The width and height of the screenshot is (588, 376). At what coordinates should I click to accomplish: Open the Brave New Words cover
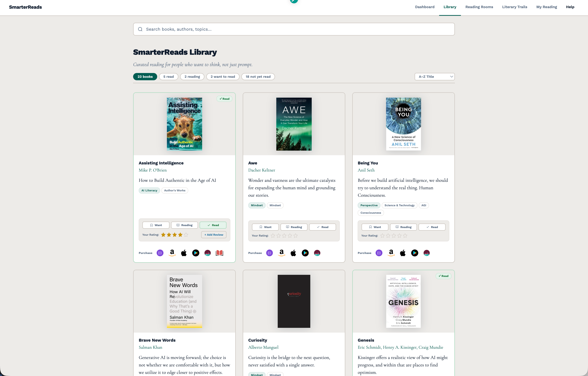click(x=184, y=301)
